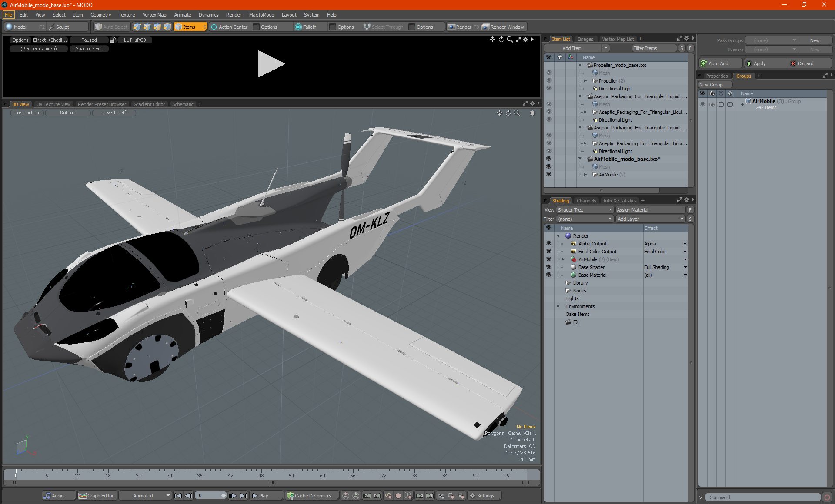Click the Ray GL toggle button

pyautogui.click(x=114, y=113)
